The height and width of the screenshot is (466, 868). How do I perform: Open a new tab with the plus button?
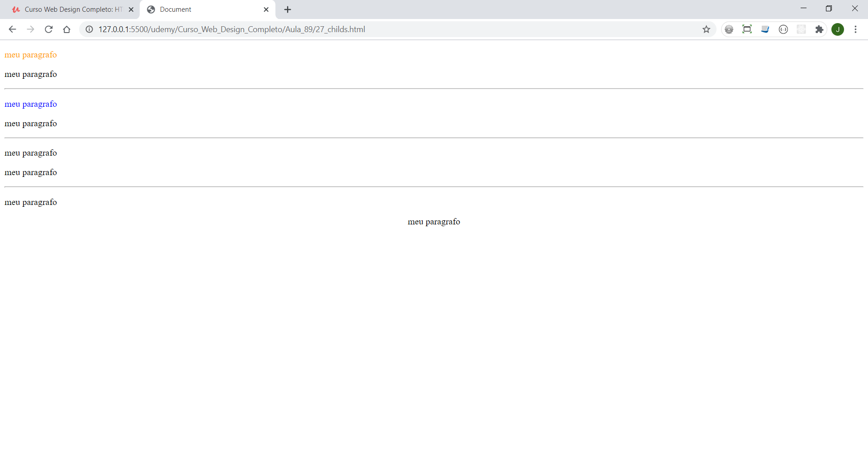[x=288, y=10]
